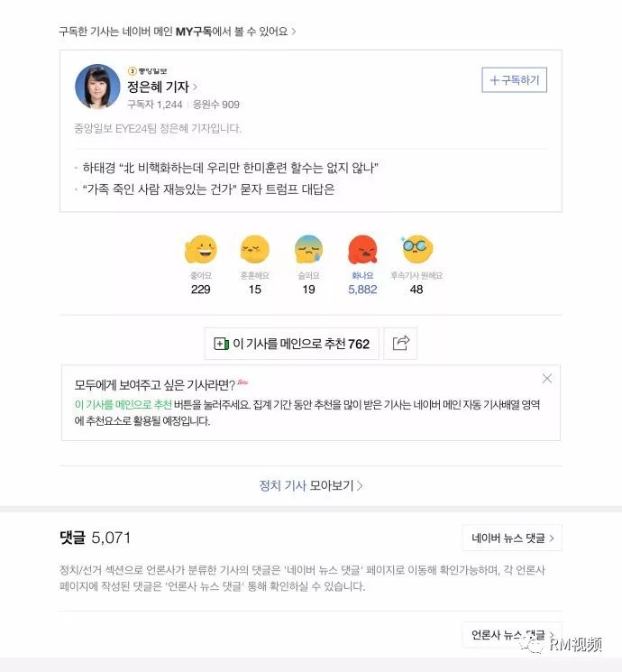The image size is (622, 672).
Task: Expand 정치 기사 모아보기 section
Action: [x=311, y=485]
